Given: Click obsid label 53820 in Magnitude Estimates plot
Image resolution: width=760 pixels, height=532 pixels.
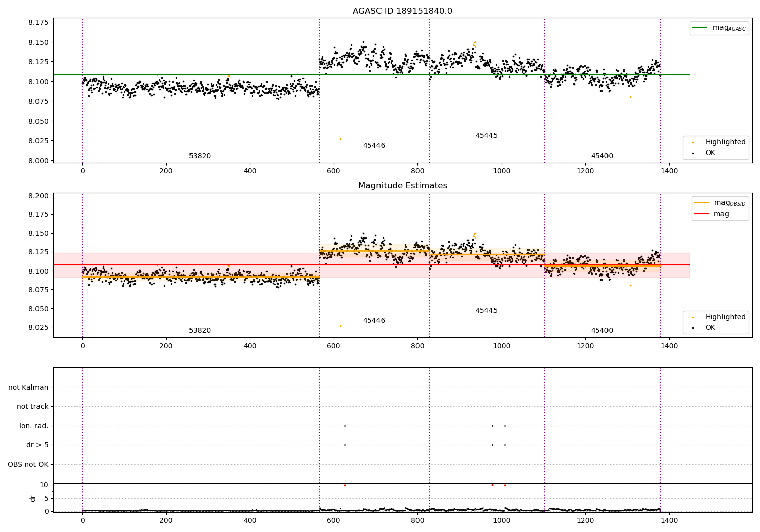Looking at the screenshot, I should click(200, 331).
